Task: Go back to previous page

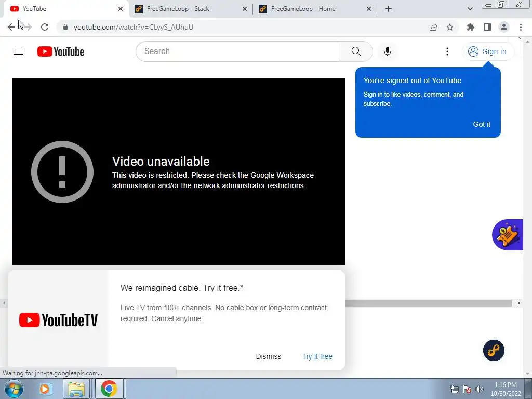Action: [11, 27]
